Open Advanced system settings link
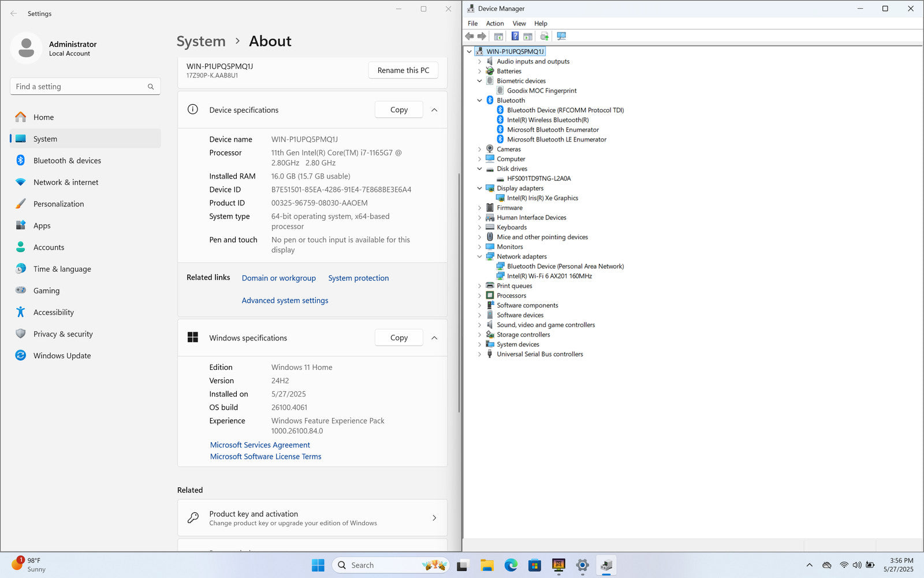Viewport: 924px width, 578px height. pyautogui.click(x=285, y=301)
